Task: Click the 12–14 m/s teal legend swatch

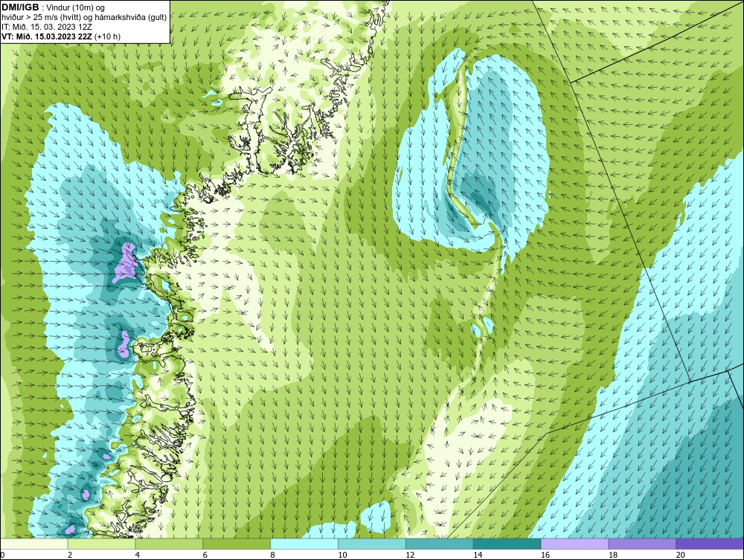Action: pyautogui.click(x=440, y=544)
